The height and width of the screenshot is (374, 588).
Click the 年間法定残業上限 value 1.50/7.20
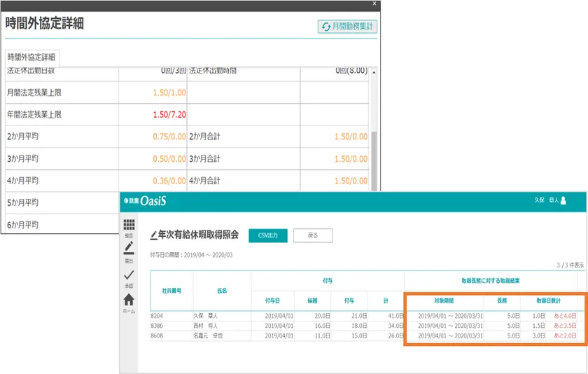(x=169, y=114)
